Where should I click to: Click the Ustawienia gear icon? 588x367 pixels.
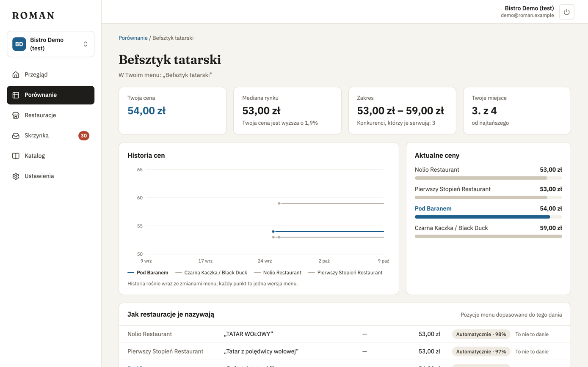[16, 176]
